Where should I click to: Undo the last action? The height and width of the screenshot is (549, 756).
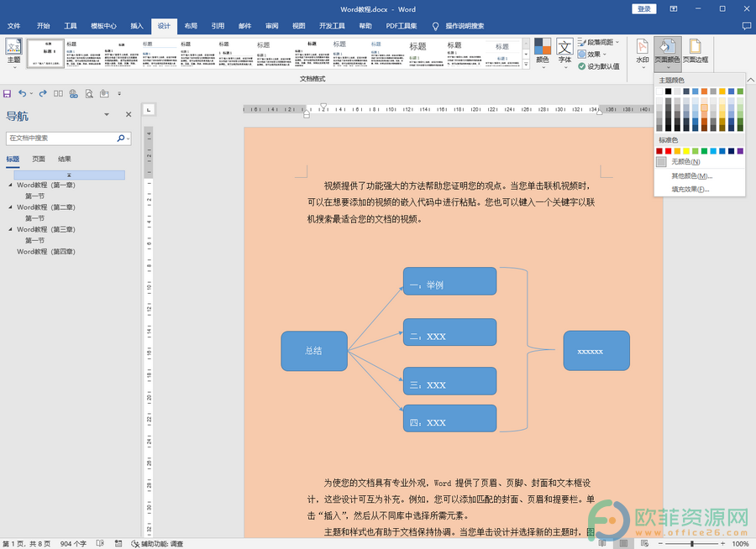tap(22, 93)
